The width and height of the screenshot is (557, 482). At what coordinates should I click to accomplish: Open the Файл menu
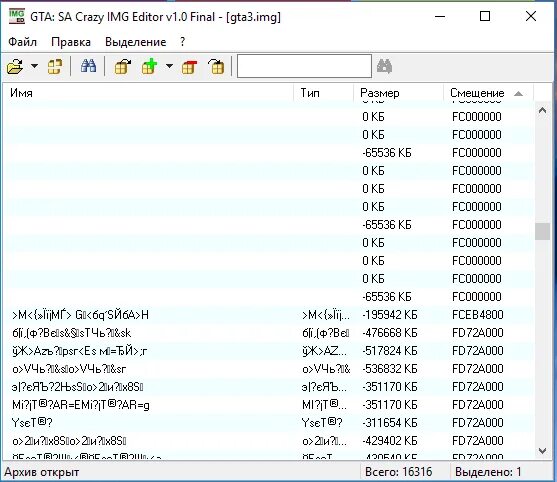coord(22,42)
